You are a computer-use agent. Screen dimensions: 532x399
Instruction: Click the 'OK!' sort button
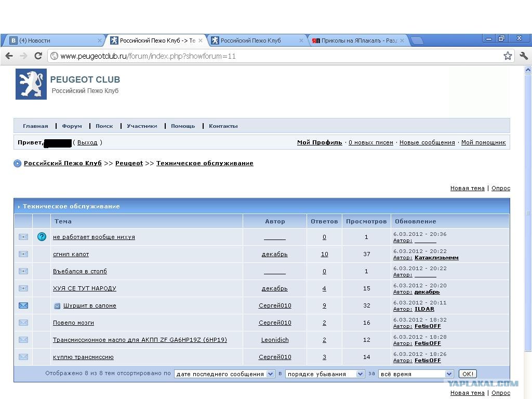(x=468, y=374)
